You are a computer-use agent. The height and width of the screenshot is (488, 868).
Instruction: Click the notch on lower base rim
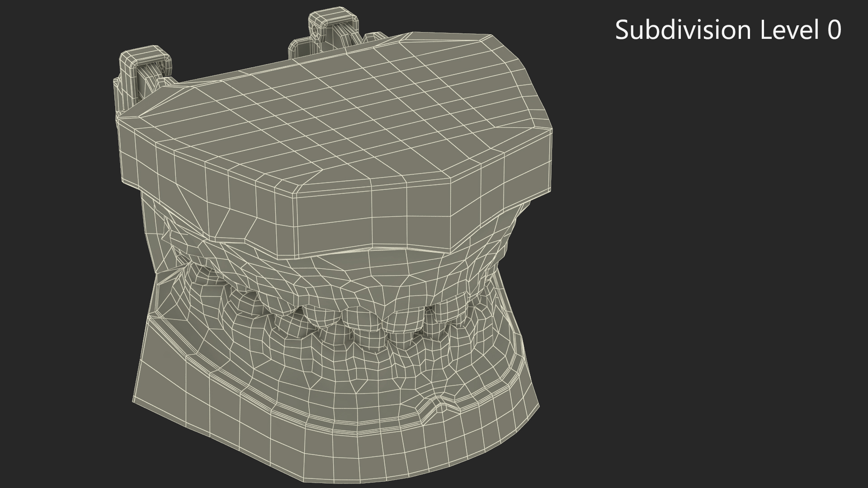[441, 402]
